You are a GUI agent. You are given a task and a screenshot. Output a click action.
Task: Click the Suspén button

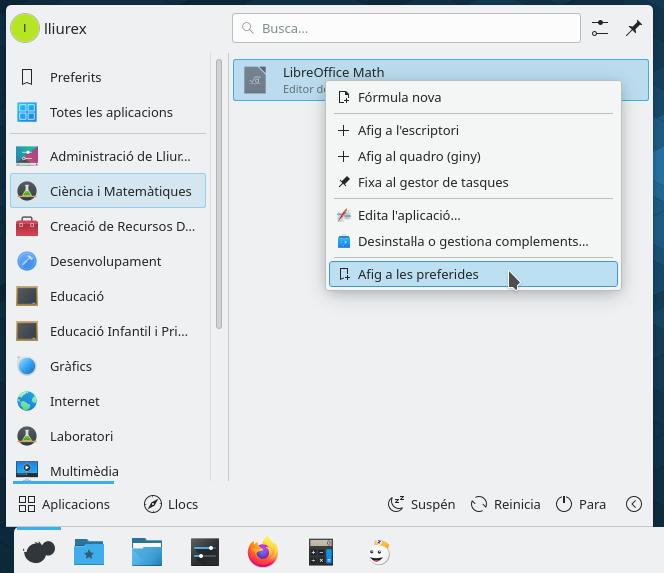(x=421, y=504)
